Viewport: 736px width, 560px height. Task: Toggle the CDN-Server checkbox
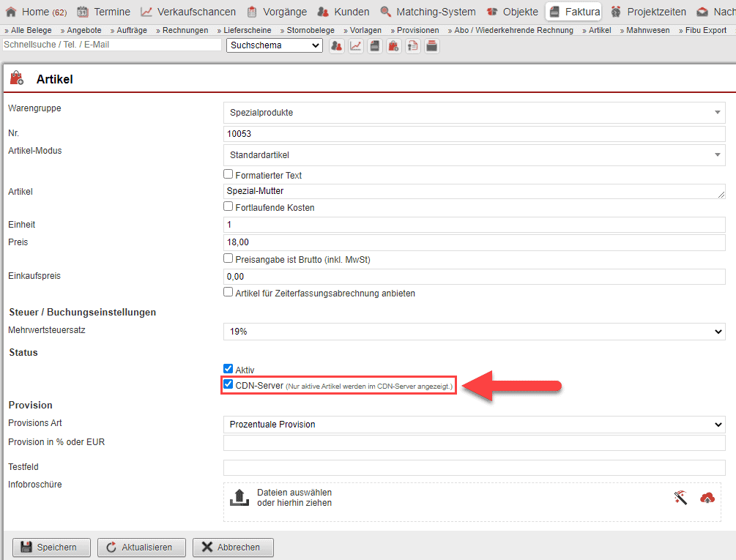click(228, 384)
